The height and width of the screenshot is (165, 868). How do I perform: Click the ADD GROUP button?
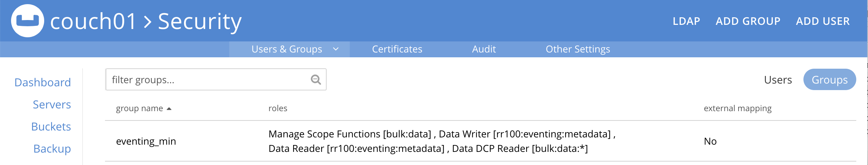click(x=748, y=21)
